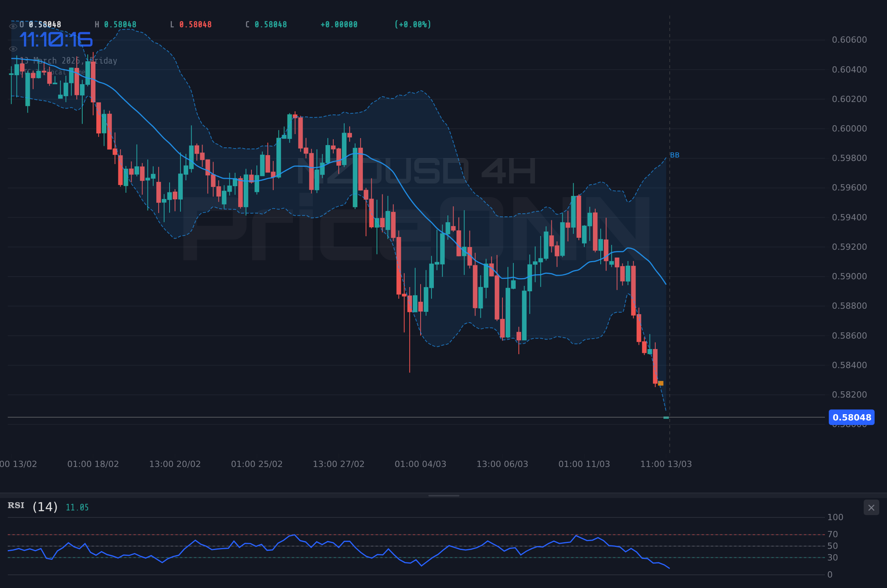Click the 0.58400 price axis label
The image size is (887, 588).
coord(849,365)
